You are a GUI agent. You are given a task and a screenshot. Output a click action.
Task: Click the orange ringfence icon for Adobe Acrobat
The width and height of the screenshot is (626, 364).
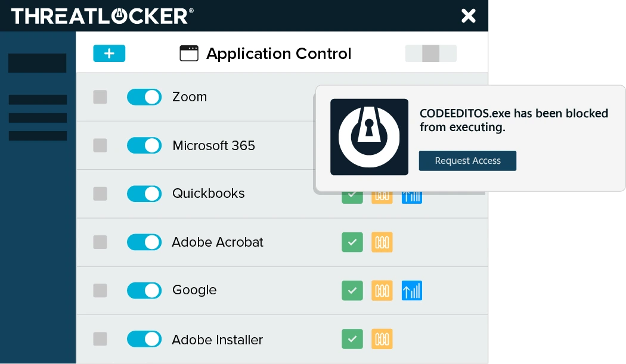pyautogui.click(x=382, y=242)
